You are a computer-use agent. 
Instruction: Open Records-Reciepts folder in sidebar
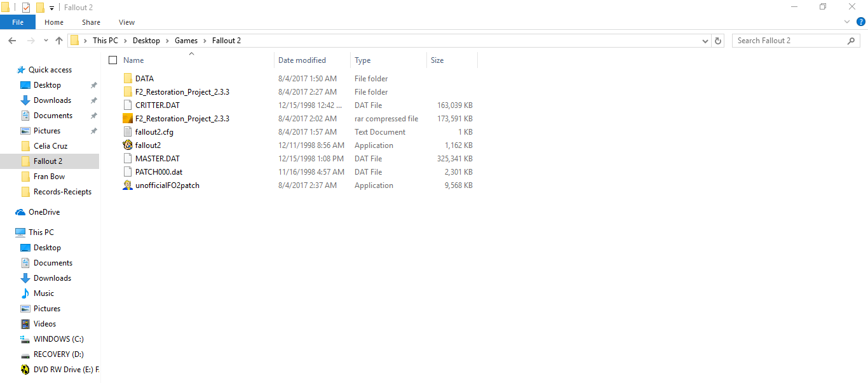62,192
